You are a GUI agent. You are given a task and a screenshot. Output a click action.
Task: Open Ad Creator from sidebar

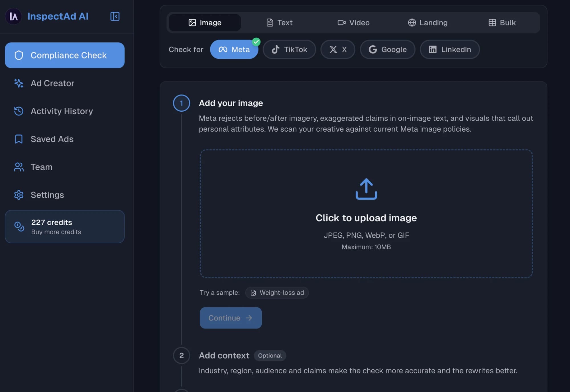click(x=65, y=83)
